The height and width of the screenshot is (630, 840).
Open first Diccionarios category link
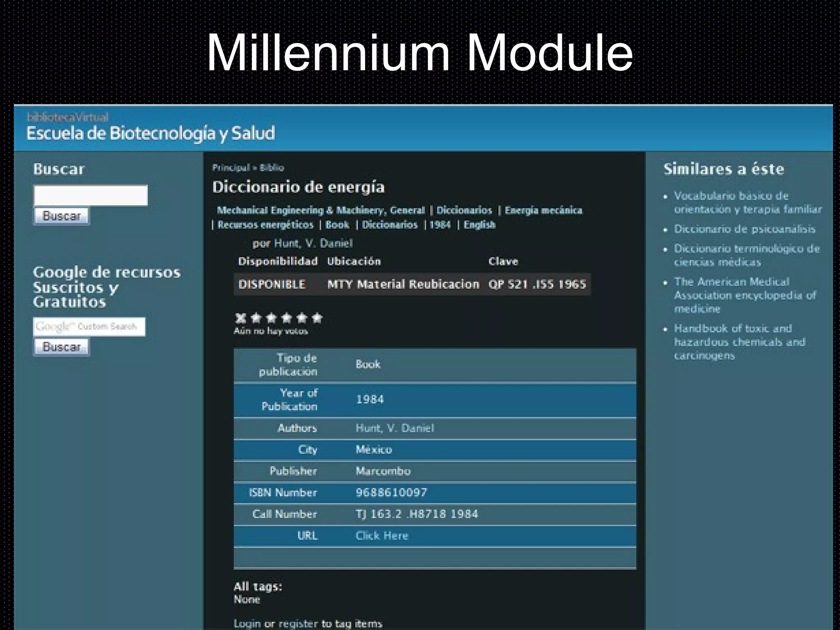pyautogui.click(x=464, y=210)
